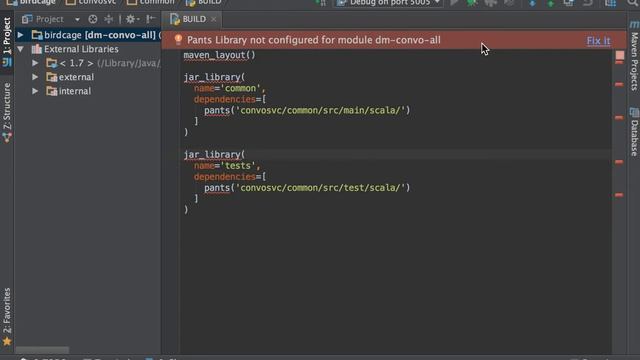Select External Libraries in the project tree
The image size is (640, 360).
(81, 49)
